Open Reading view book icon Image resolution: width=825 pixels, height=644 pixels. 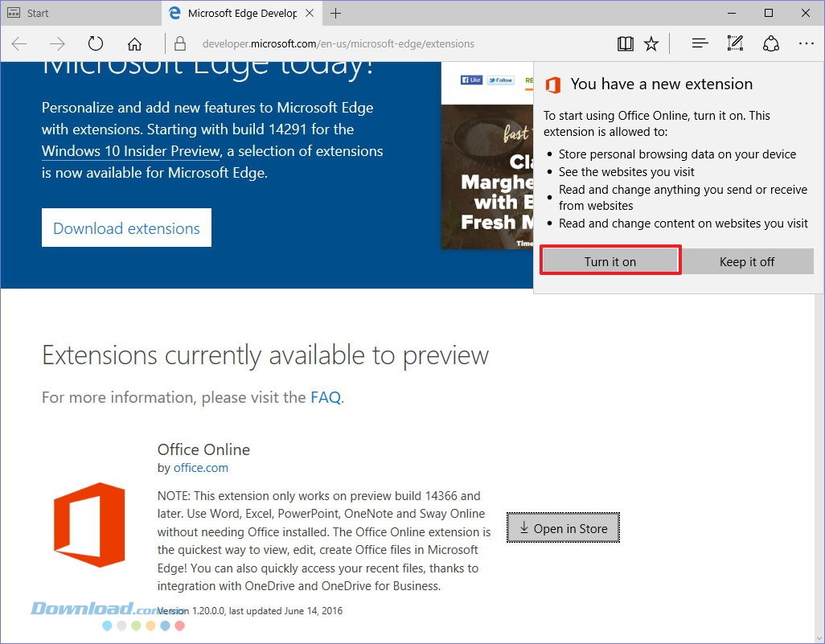pos(625,44)
